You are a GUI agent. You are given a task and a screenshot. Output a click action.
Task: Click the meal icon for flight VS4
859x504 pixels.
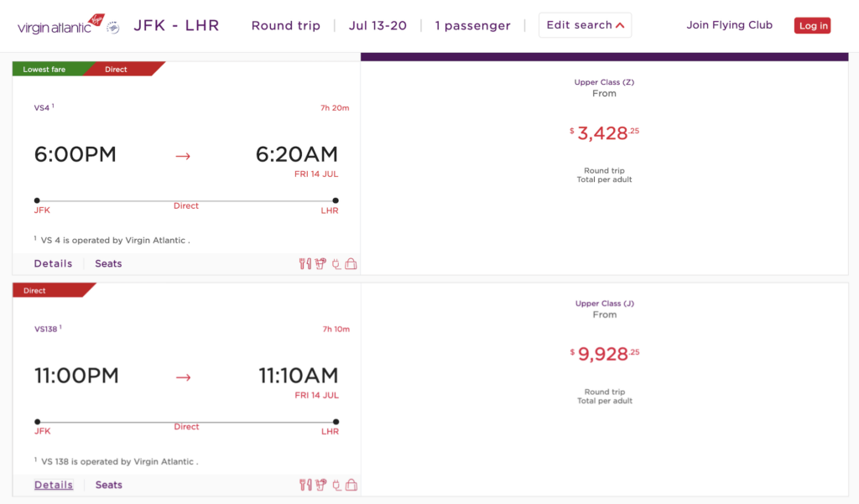click(305, 264)
